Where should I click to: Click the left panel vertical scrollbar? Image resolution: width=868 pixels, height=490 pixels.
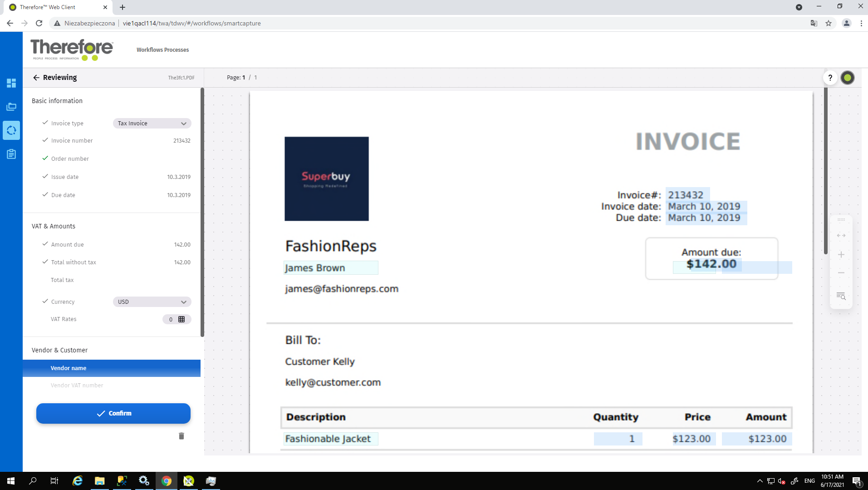(x=202, y=213)
